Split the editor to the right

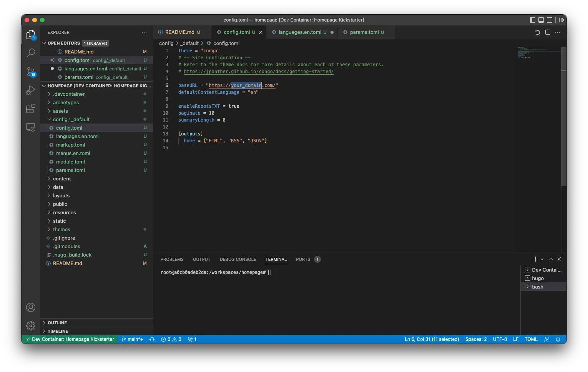click(548, 32)
